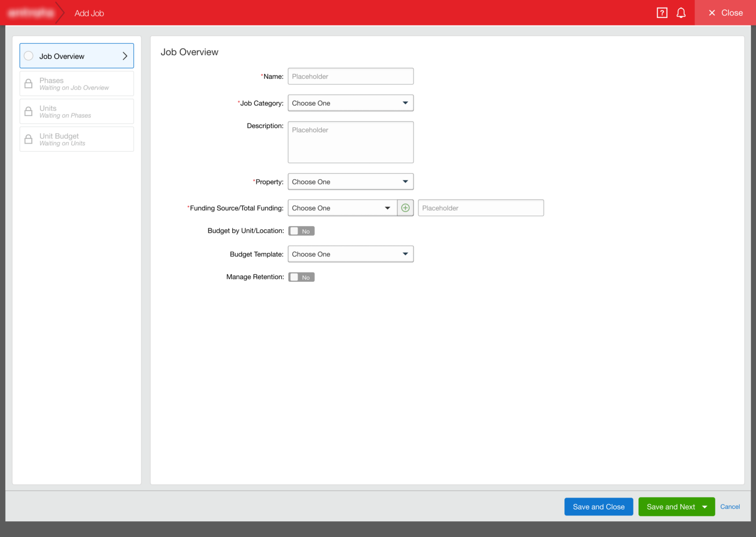Screen dimensions: 756x537
Task: Click the 'Waiting on Phases' text
Action: [x=65, y=115]
